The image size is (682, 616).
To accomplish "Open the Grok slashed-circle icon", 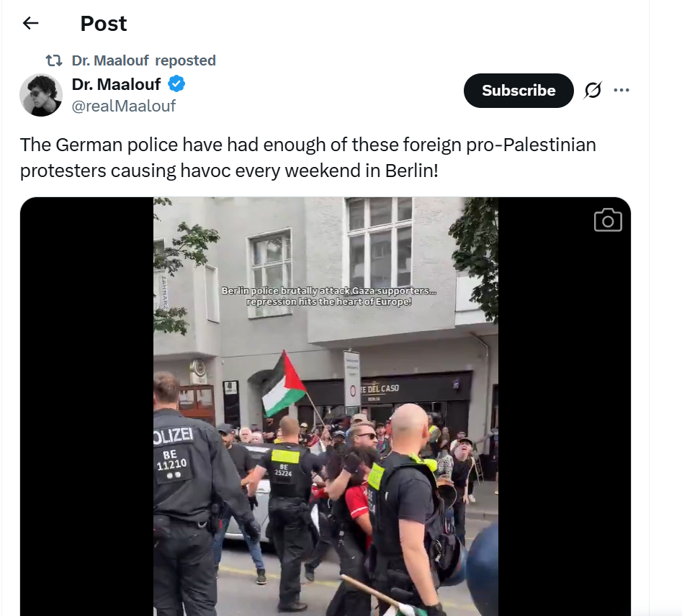I will [x=593, y=90].
